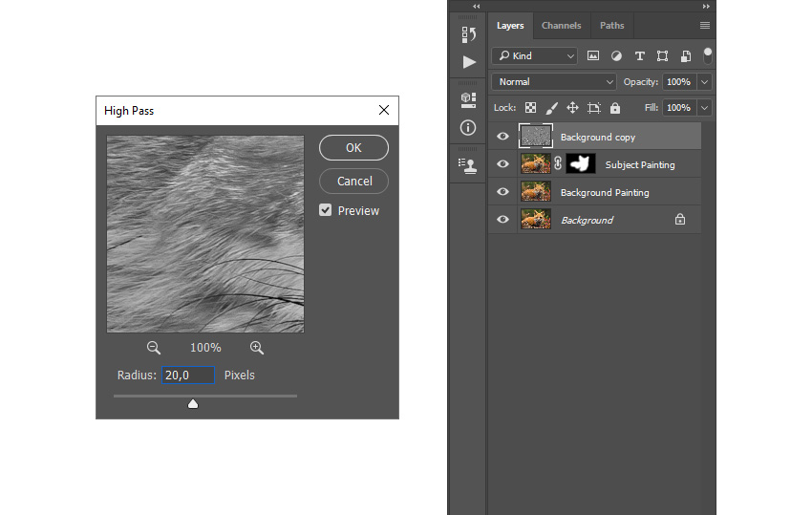Switch to the Channels tab
812x515 pixels.
[562, 26]
